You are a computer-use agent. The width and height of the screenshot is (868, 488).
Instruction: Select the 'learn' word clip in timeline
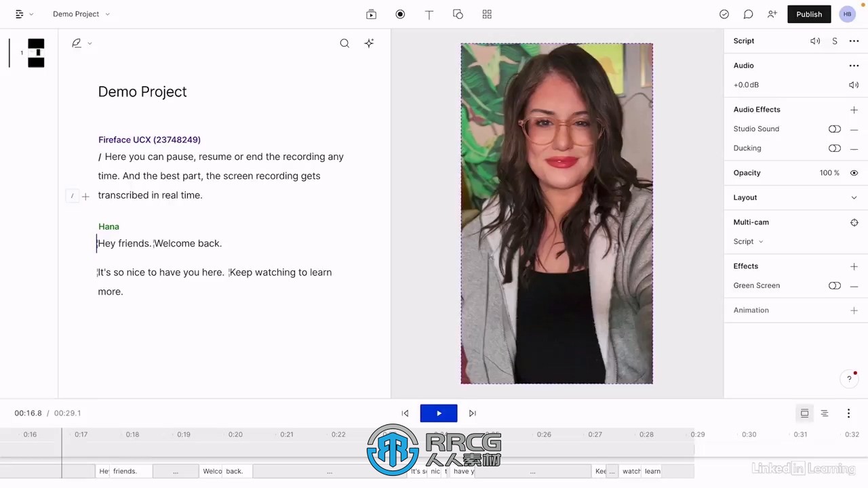click(x=653, y=471)
